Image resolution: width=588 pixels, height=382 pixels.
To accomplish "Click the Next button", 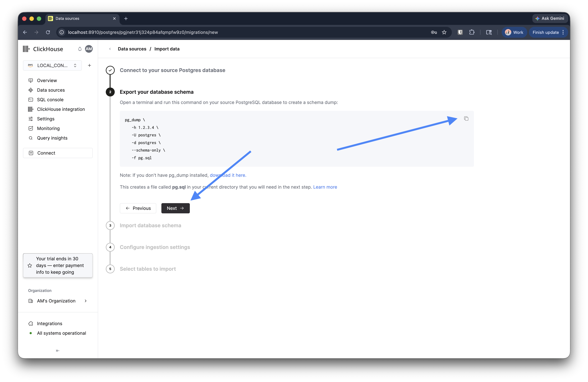I will 175,208.
